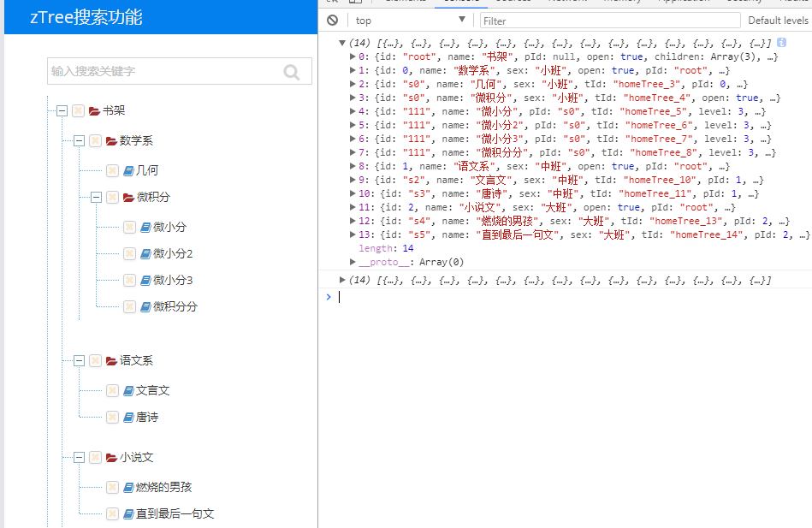The height and width of the screenshot is (528, 812).
Task: Click the blue info badge beside the array
Action: (x=781, y=43)
